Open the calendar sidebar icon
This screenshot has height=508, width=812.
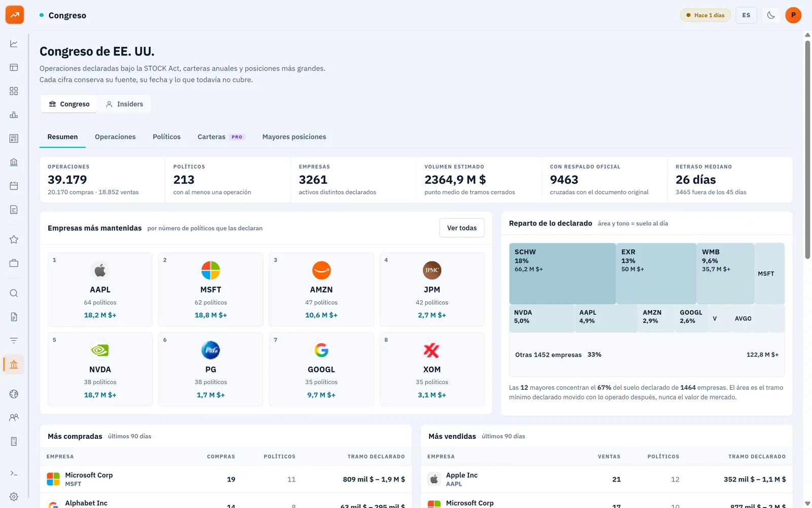14,186
